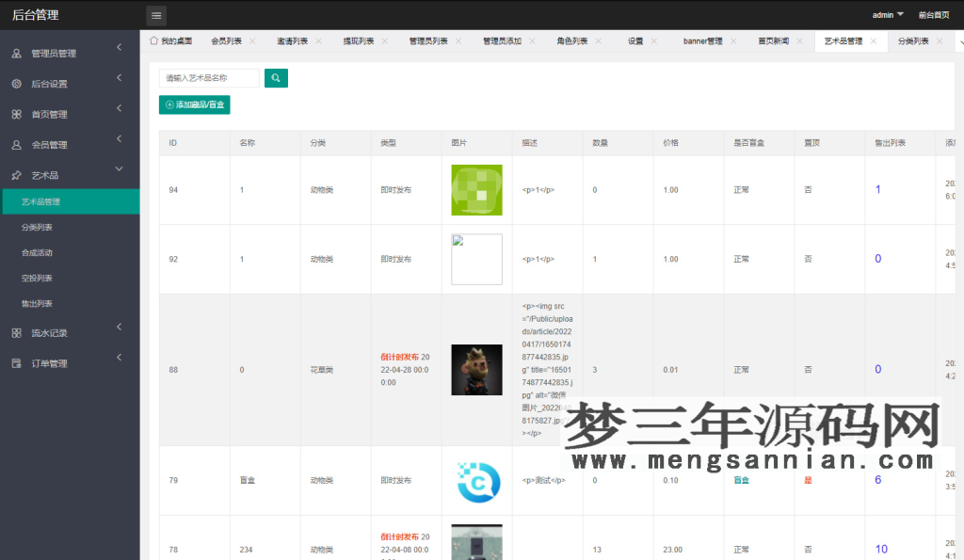
Task: Click the gear icon beside 后台设置
Action: pyautogui.click(x=15, y=83)
